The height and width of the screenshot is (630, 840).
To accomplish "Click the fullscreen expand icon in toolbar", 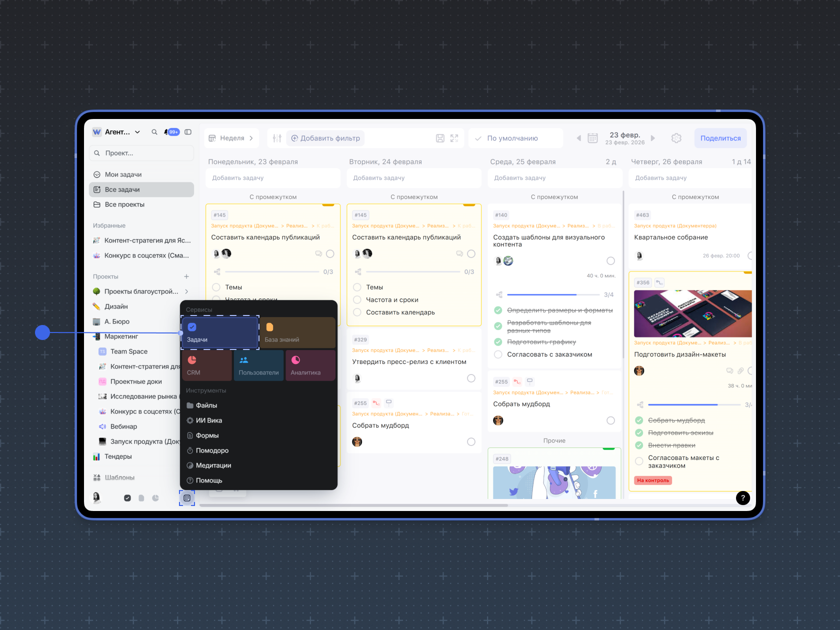I will [454, 138].
